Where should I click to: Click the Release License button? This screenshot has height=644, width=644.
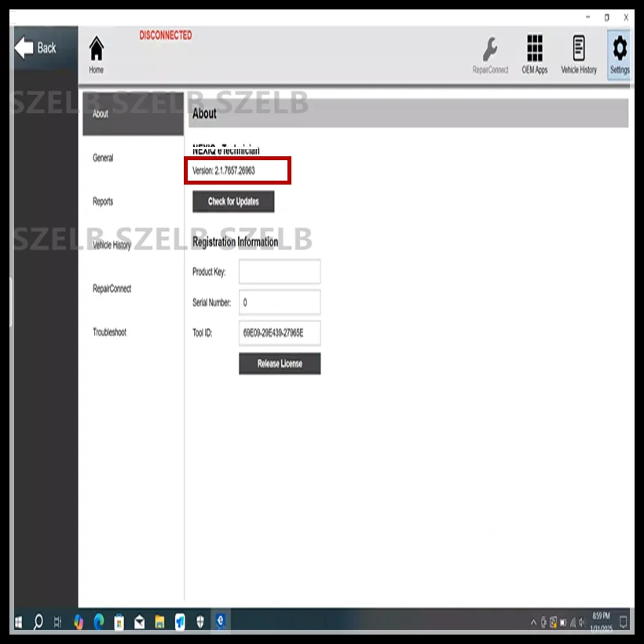(280, 364)
